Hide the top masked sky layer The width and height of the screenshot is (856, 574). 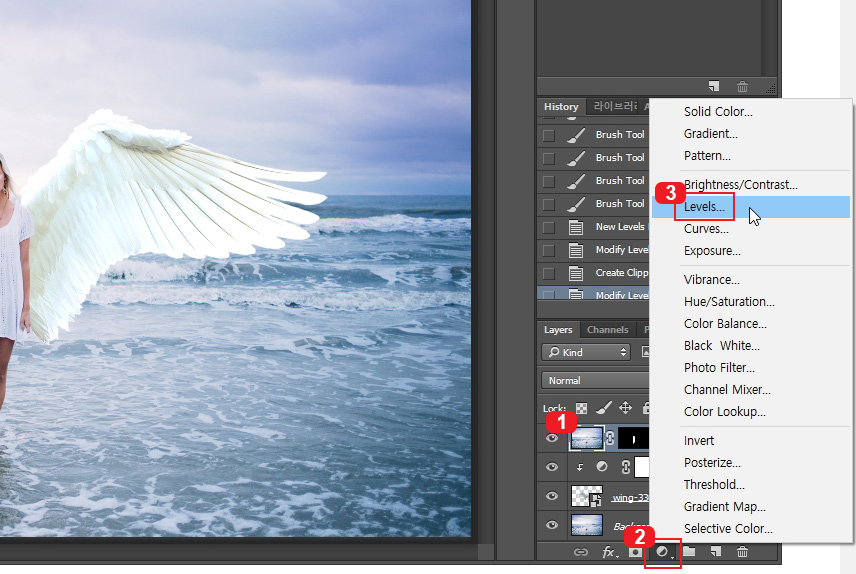click(x=552, y=438)
